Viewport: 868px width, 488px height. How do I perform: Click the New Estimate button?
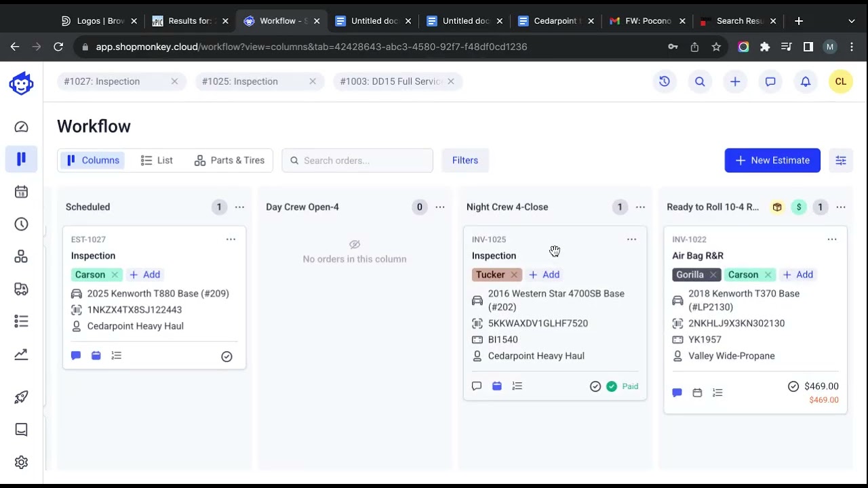click(772, 161)
